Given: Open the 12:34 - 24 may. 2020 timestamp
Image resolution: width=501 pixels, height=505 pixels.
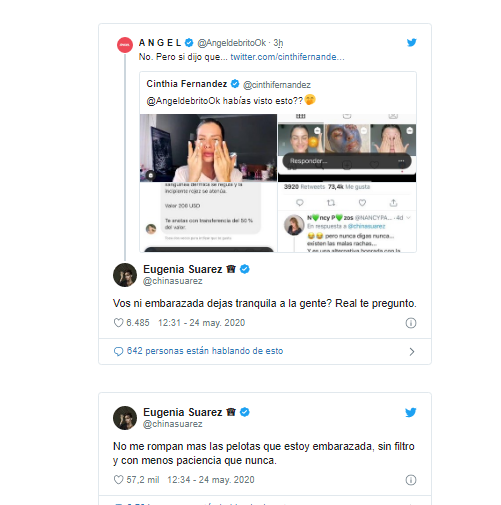Looking at the screenshot, I should coord(211,480).
